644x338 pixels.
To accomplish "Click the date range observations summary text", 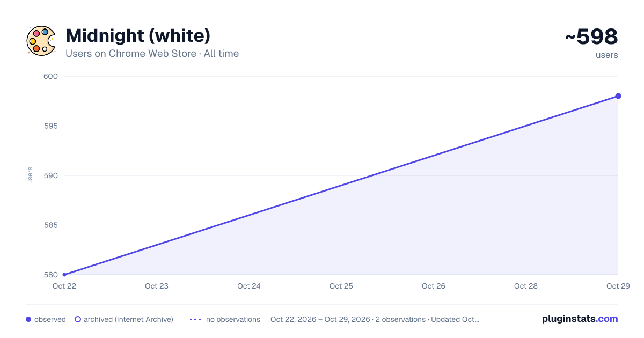I will [x=375, y=319].
